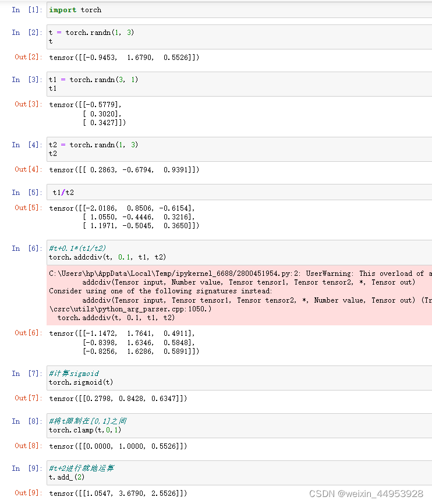
Task: Click output row [ 0.3427]])
Action: click(x=104, y=122)
